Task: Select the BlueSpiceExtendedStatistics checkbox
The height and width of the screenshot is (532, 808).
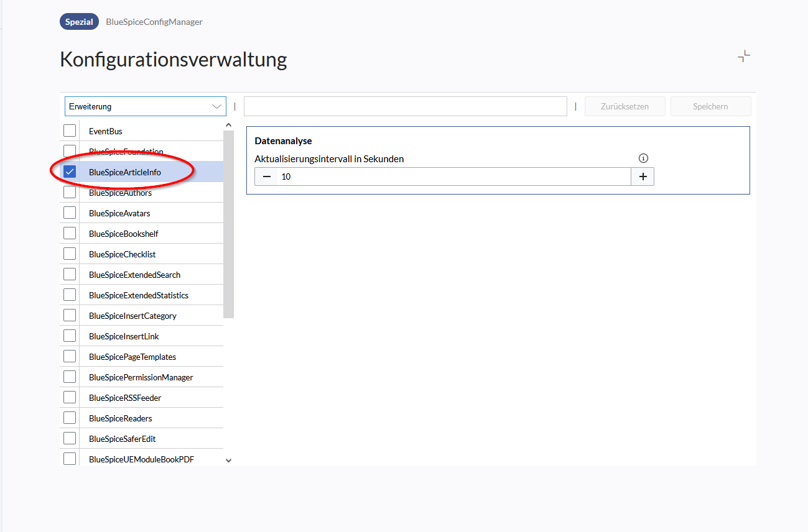Action: (70, 295)
